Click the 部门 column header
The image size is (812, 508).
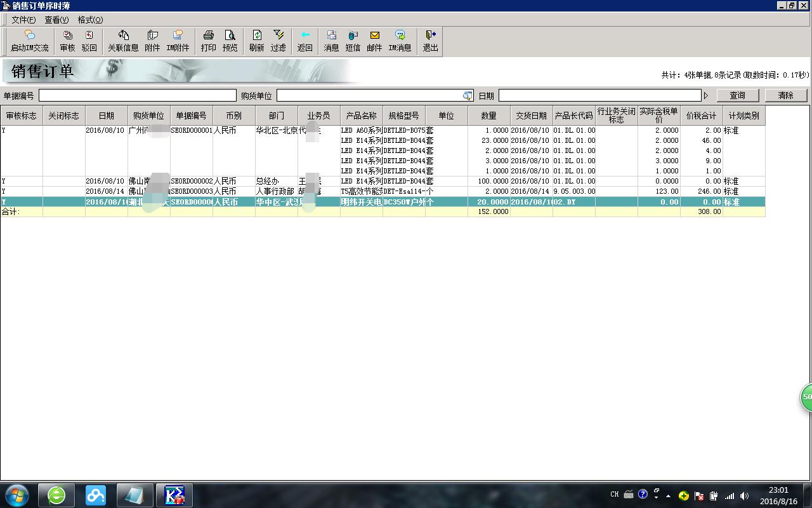(277, 116)
